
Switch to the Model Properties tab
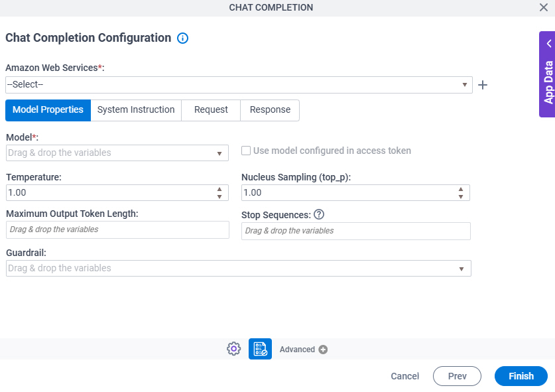click(x=48, y=110)
